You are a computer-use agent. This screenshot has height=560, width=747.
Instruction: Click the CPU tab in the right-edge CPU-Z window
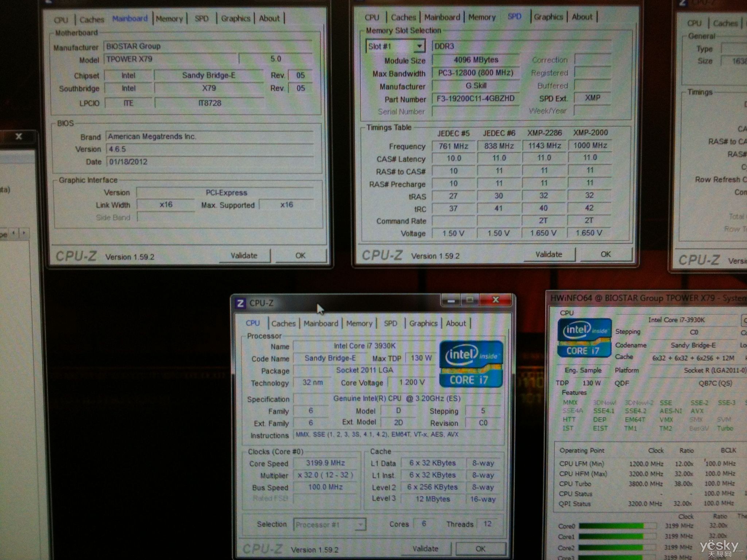click(694, 23)
